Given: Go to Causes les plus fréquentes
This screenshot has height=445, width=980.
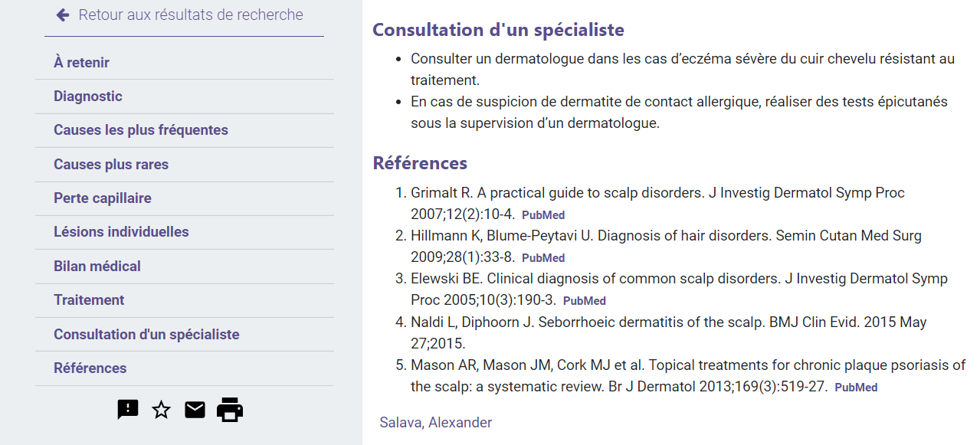Looking at the screenshot, I should click(185, 130).
